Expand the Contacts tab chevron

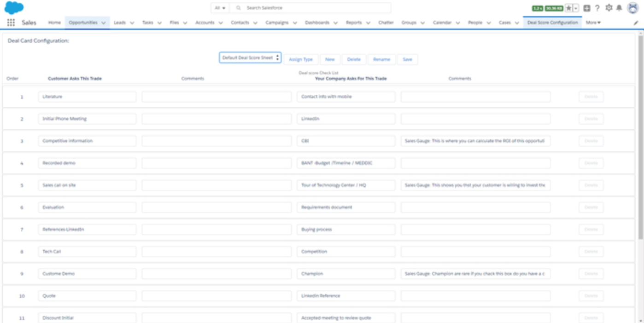click(255, 23)
